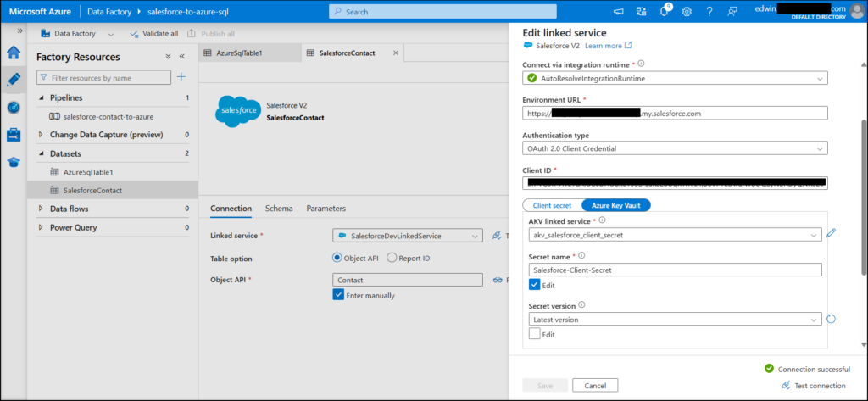
Task: Select the Azure Key Vault option
Action: click(616, 205)
